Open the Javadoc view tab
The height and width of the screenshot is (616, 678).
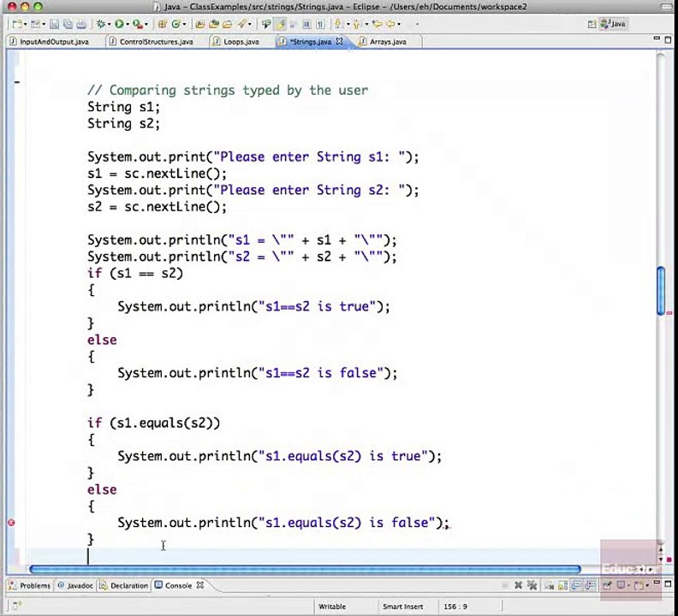pos(75,585)
